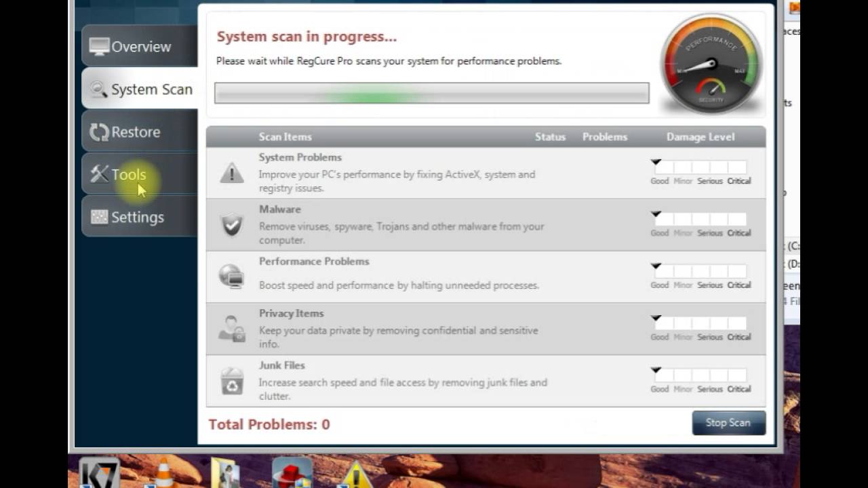The width and height of the screenshot is (868, 488).
Task: Open the VLC cone desktop icon
Action: pos(164,473)
